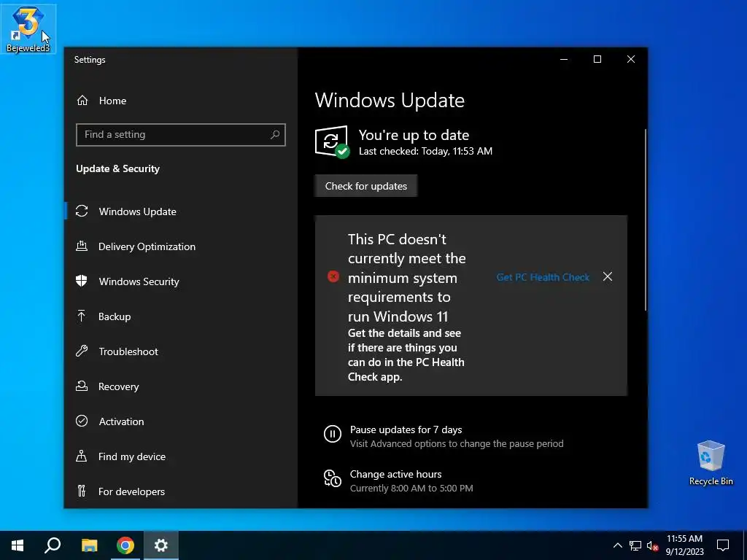Image resolution: width=747 pixels, height=560 pixels.
Task: Click Change active hours option
Action: click(x=395, y=474)
